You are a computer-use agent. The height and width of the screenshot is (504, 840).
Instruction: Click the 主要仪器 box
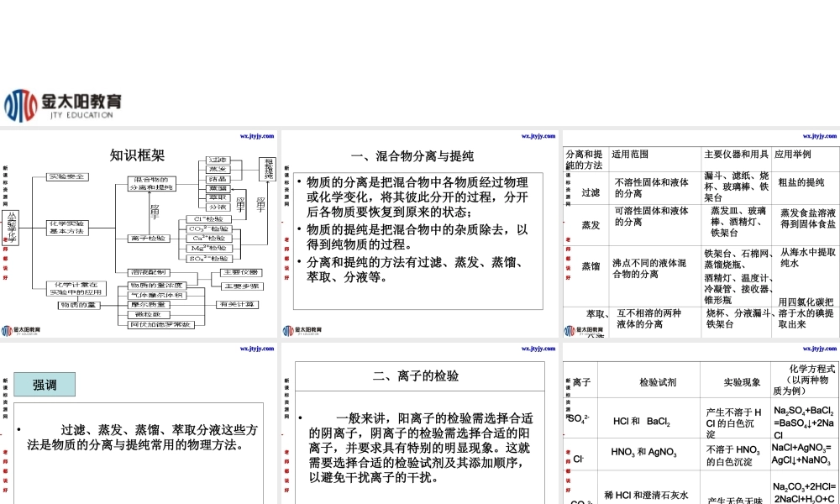[x=240, y=273]
